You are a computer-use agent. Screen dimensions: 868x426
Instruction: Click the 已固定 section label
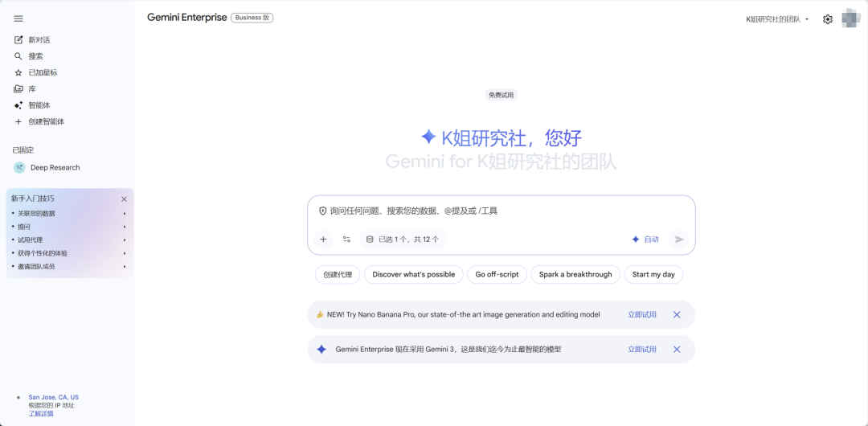tap(23, 150)
